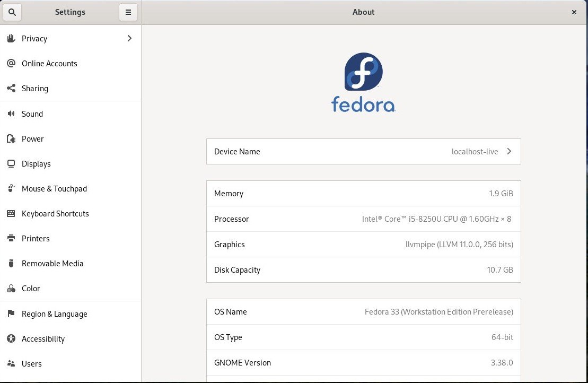Select Mouse & Touchpad settings
Viewport: 588px width, 383px height.
point(54,188)
